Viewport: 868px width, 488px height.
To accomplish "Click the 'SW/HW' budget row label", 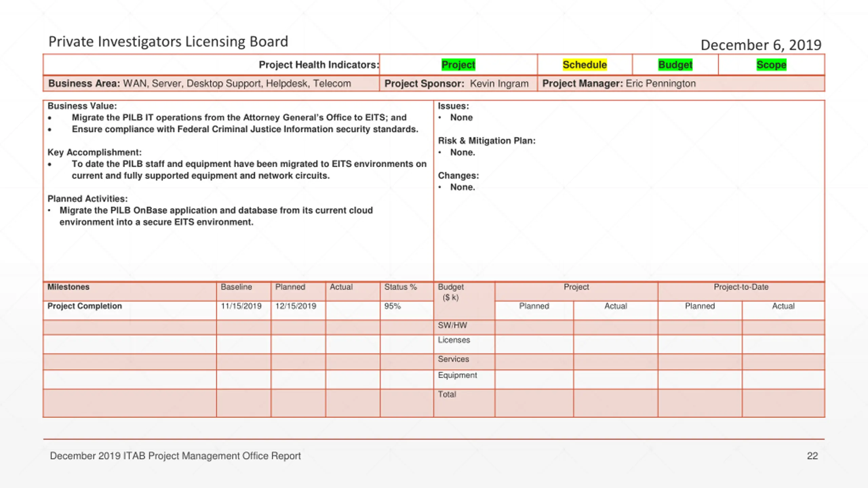I will tap(452, 325).
